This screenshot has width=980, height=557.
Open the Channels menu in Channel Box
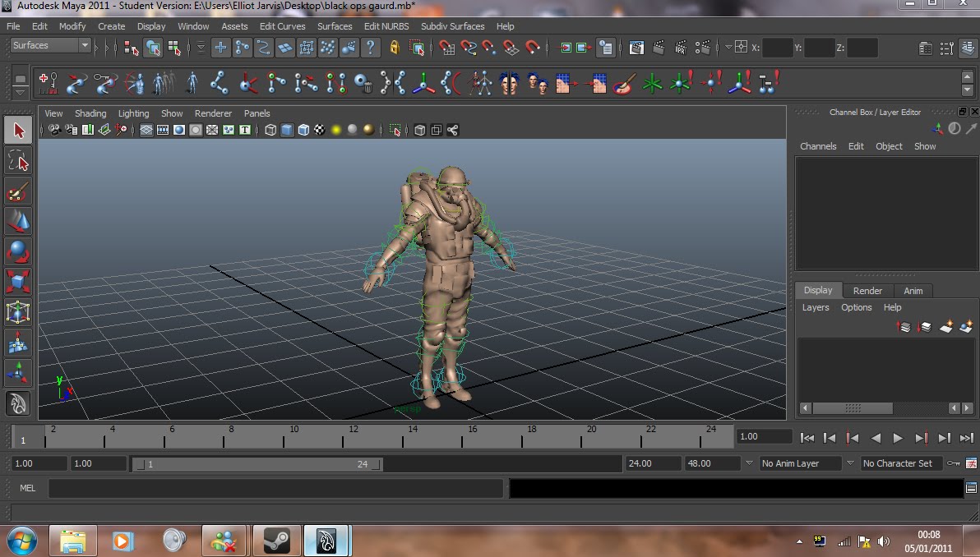pos(818,146)
